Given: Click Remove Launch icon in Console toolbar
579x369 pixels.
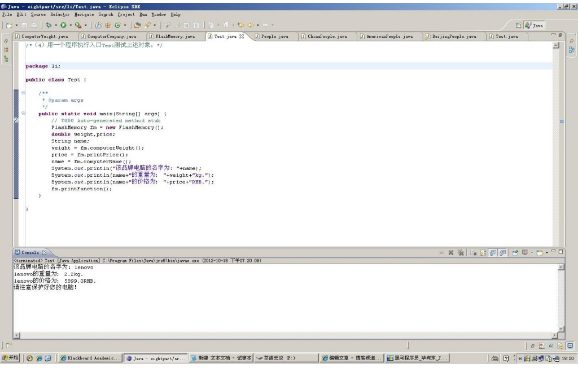Looking at the screenshot, I should [x=451, y=253].
